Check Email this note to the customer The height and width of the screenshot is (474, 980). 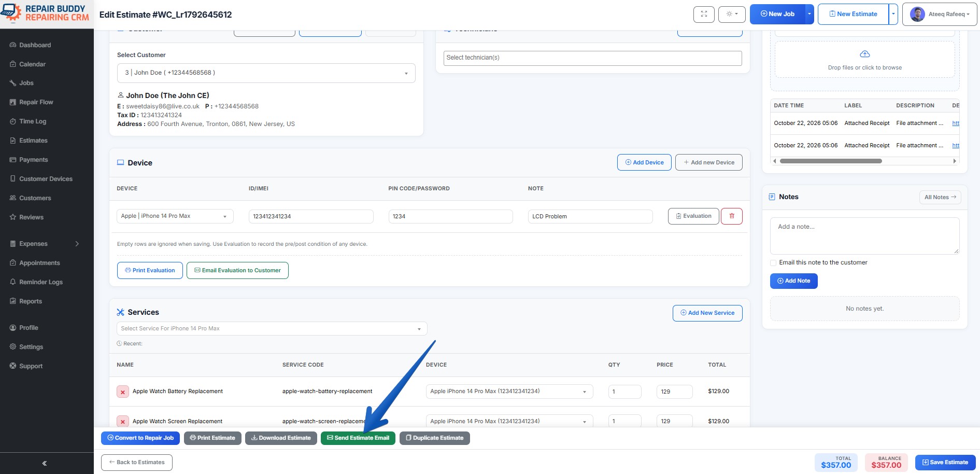[x=773, y=263]
